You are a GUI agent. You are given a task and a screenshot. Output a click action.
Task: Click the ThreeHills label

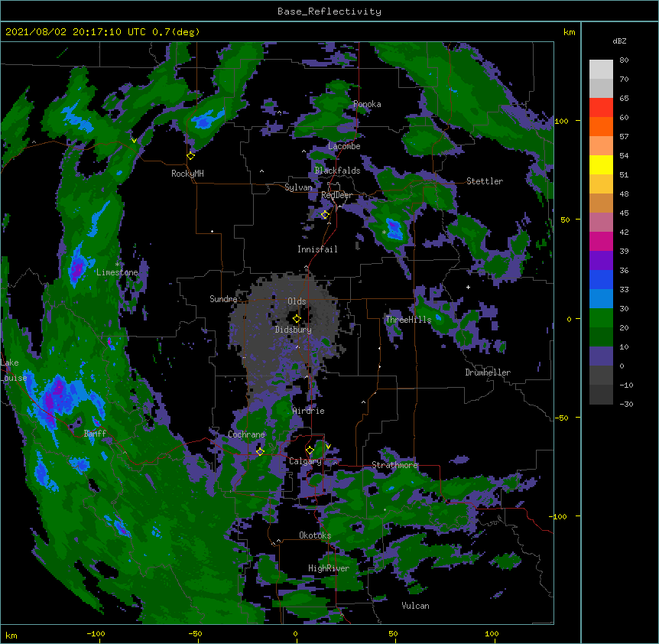pyautogui.click(x=408, y=320)
